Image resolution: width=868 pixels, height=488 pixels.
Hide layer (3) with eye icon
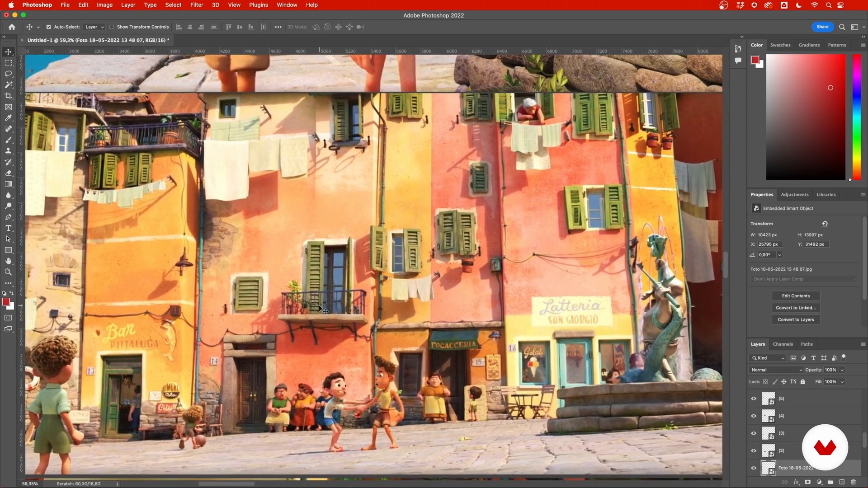754,433
